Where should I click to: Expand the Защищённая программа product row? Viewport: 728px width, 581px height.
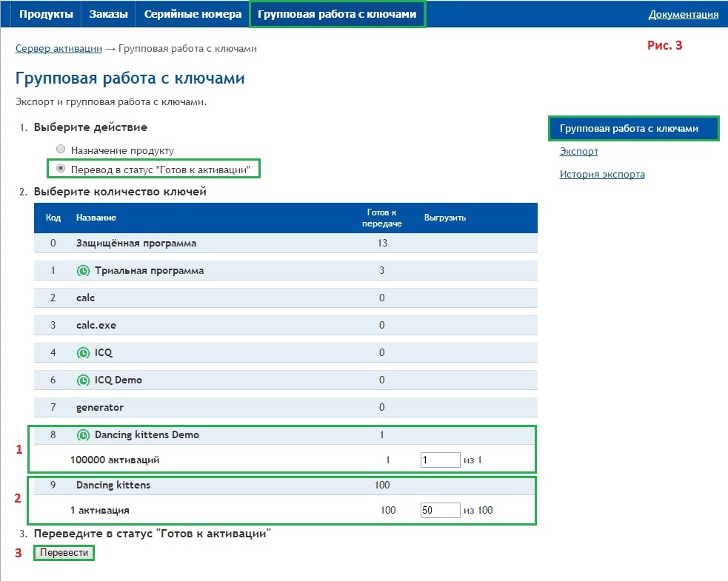click(136, 244)
